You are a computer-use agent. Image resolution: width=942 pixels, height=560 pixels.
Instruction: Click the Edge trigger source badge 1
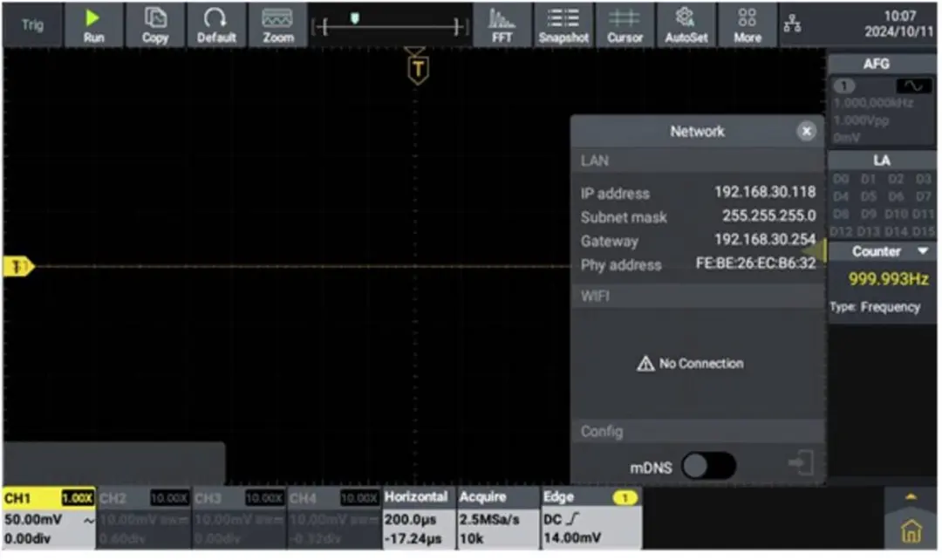pyautogui.click(x=625, y=497)
